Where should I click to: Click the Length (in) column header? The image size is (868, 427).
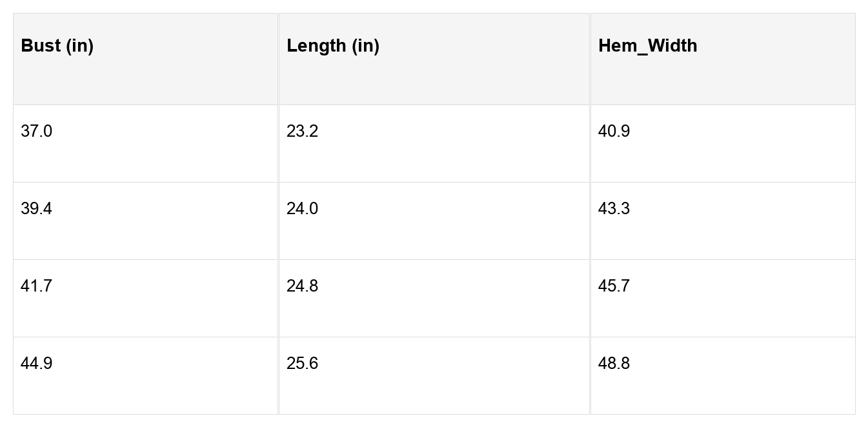coord(333,46)
